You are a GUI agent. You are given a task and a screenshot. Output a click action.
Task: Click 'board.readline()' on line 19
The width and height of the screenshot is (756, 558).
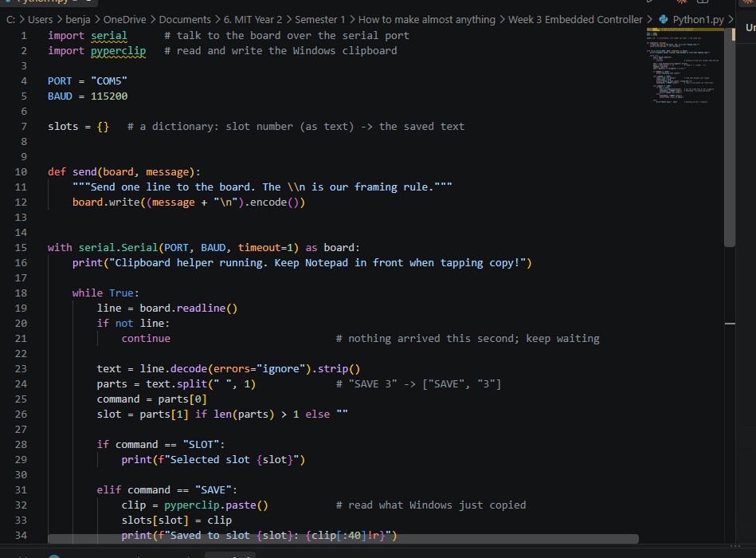189,308
